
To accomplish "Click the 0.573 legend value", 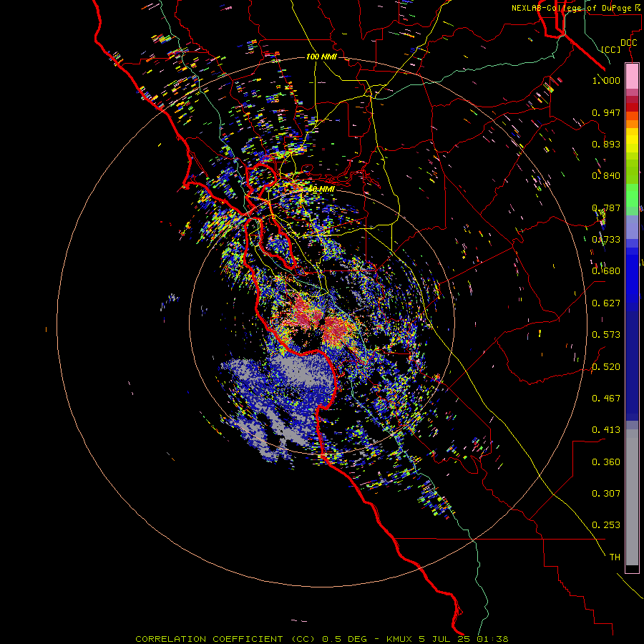I will pos(606,335).
